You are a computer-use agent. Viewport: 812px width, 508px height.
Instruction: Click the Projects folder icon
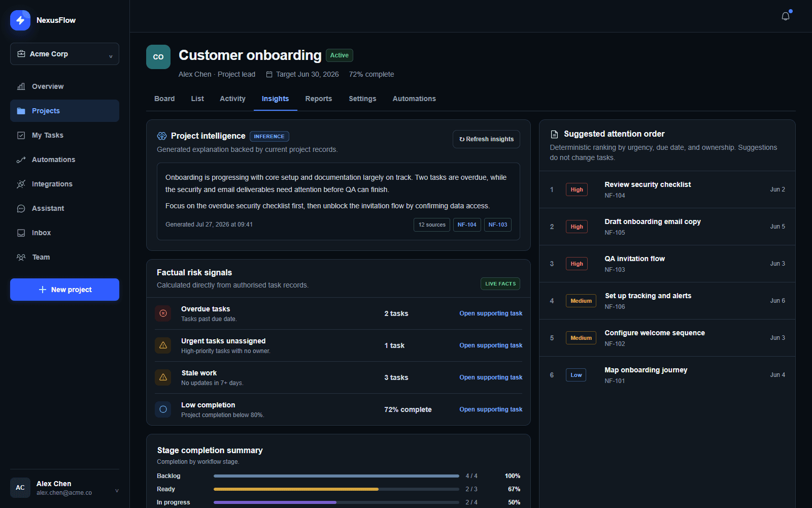click(21, 111)
